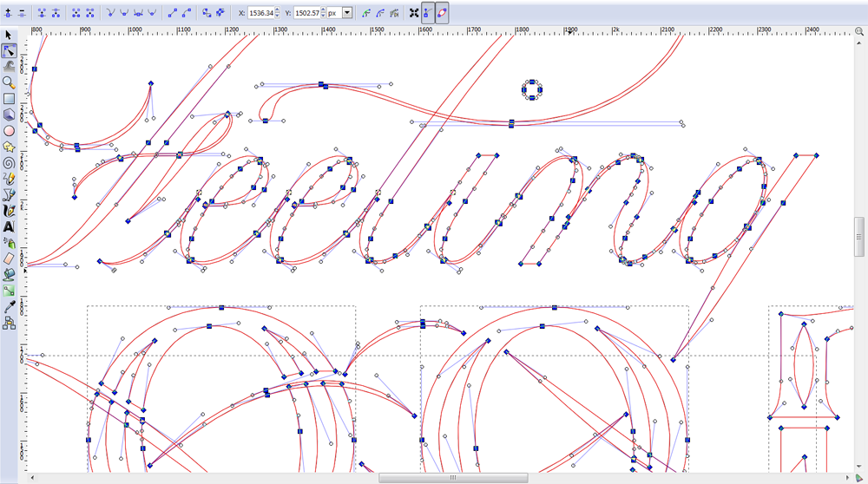Select the Text tool
The width and height of the screenshot is (868, 484).
coord(9,226)
